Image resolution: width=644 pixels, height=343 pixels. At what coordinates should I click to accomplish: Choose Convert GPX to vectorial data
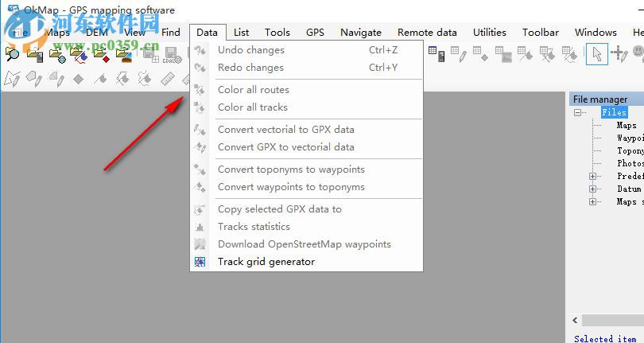coord(306,147)
